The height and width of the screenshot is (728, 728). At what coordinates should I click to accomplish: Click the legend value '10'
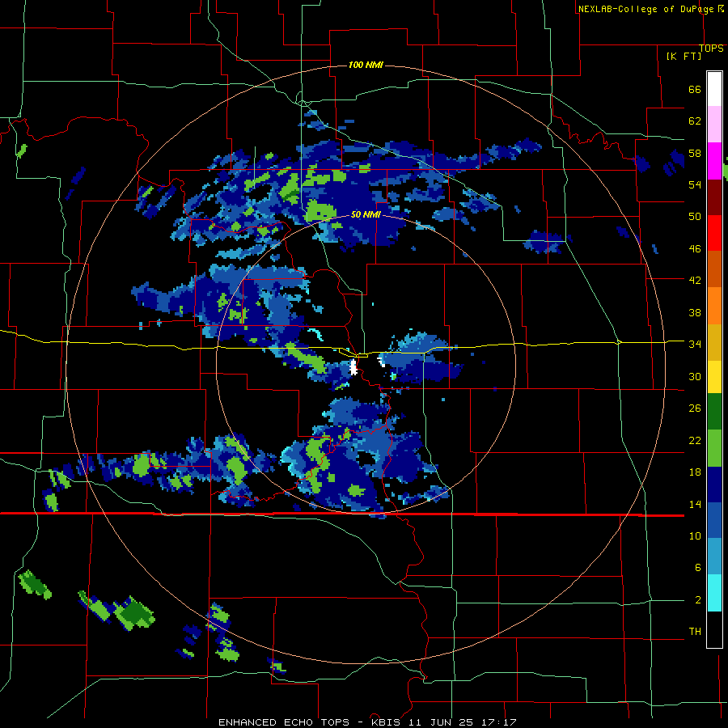click(695, 535)
